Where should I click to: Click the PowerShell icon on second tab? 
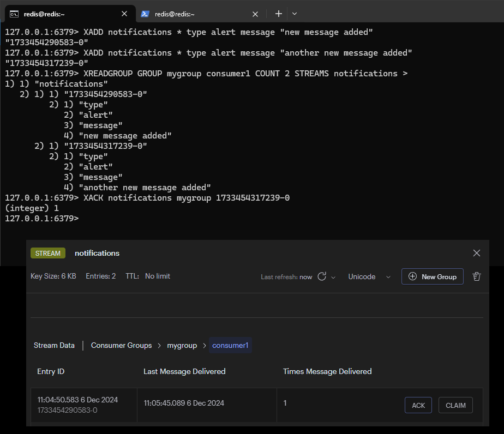pyautogui.click(x=145, y=14)
